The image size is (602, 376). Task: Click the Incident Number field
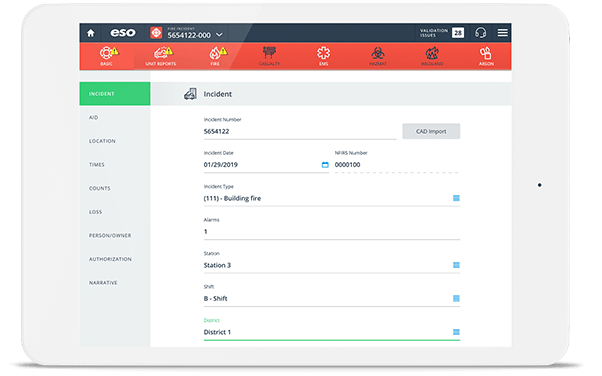tap(300, 131)
